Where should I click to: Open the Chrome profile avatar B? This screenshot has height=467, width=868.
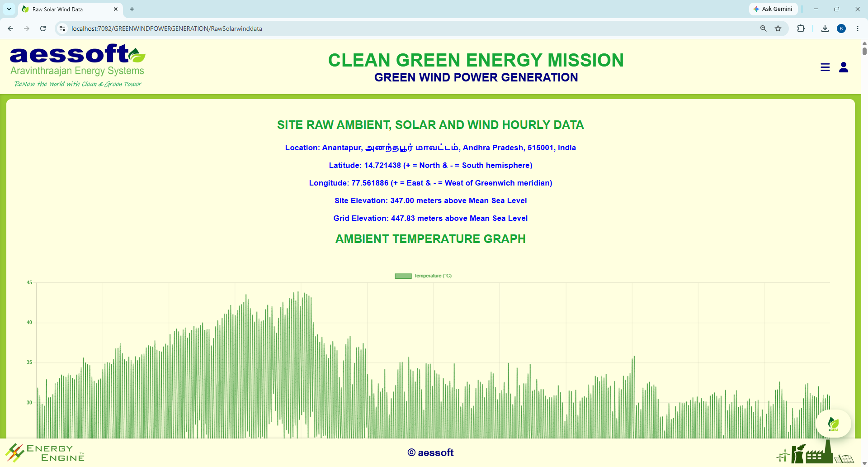[x=841, y=29]
